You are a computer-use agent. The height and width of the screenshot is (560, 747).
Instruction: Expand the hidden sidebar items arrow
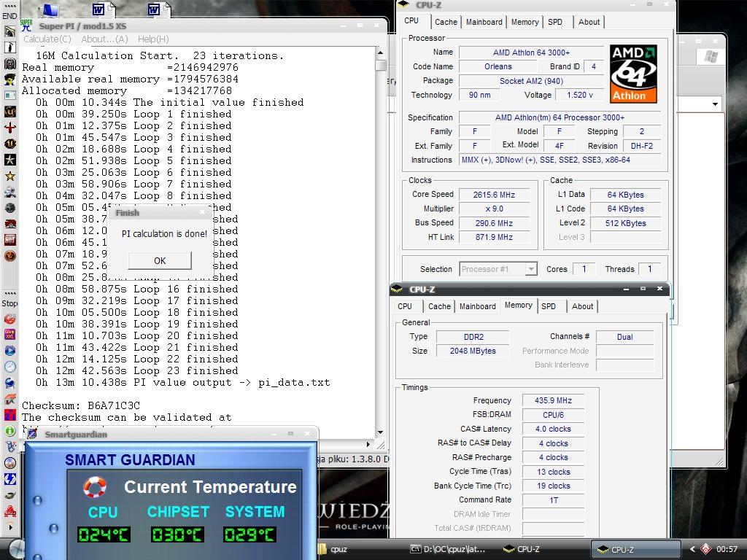(10, 527)
